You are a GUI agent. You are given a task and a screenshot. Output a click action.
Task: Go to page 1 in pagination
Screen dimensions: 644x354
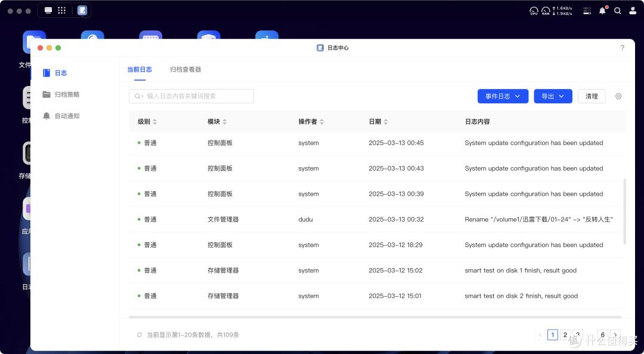(552, 335)
